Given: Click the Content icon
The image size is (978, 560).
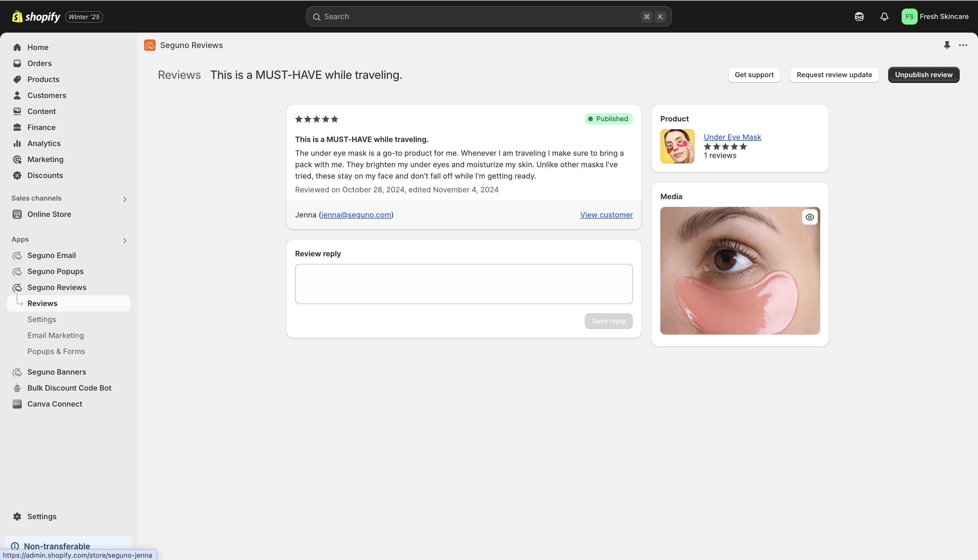Looking at the screenshot, I should [x=17, y=111].
